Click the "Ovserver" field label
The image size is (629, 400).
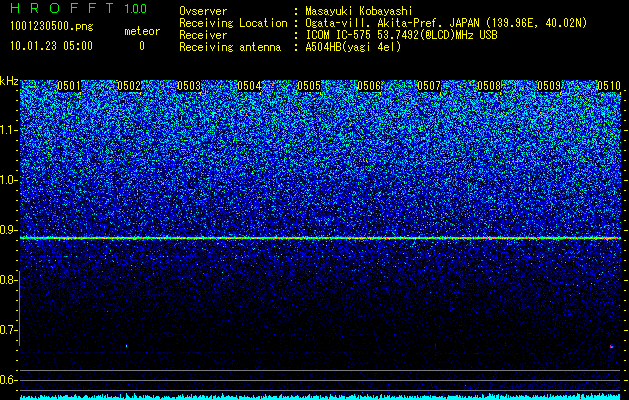[203, 11]
